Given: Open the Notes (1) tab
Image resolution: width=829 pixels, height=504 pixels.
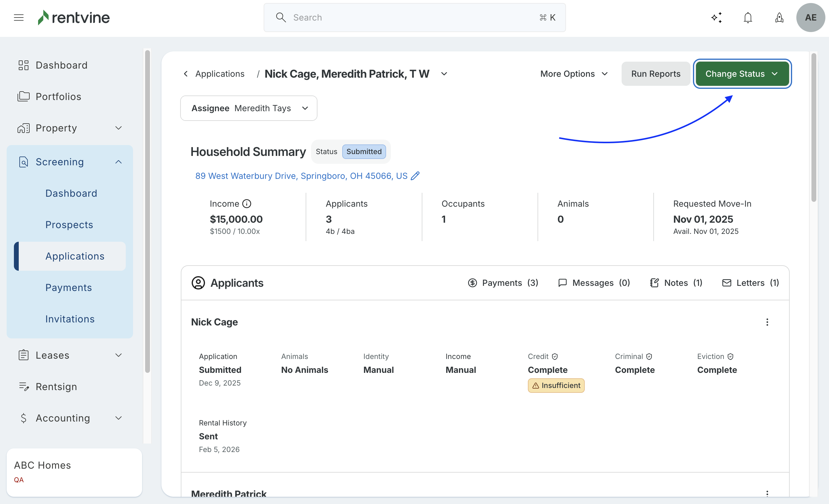Looking at the screenshot, I should tap(676, 283).
